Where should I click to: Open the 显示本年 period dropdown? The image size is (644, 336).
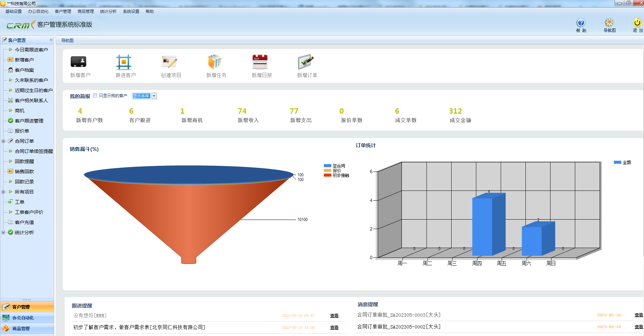(154, 96)
